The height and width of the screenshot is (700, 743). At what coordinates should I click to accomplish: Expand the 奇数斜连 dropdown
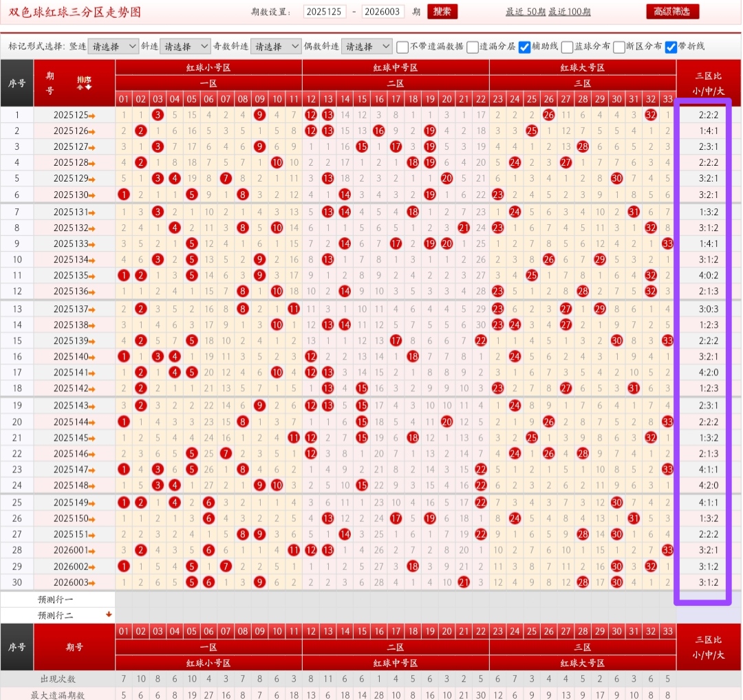[276, 47]
